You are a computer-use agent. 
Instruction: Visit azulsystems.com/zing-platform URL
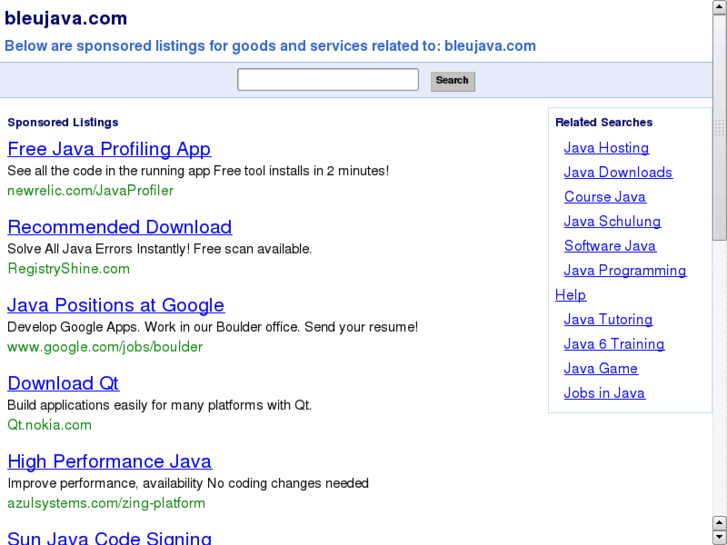(106, 503)
